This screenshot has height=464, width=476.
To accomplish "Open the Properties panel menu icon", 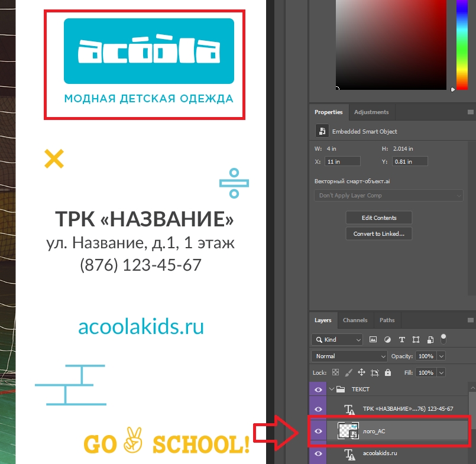I will 470,112.
